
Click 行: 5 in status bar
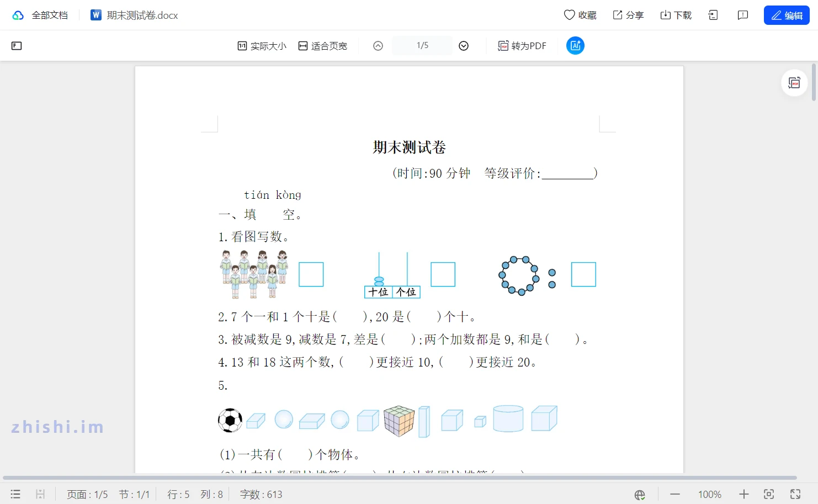(x=178, y=494)
